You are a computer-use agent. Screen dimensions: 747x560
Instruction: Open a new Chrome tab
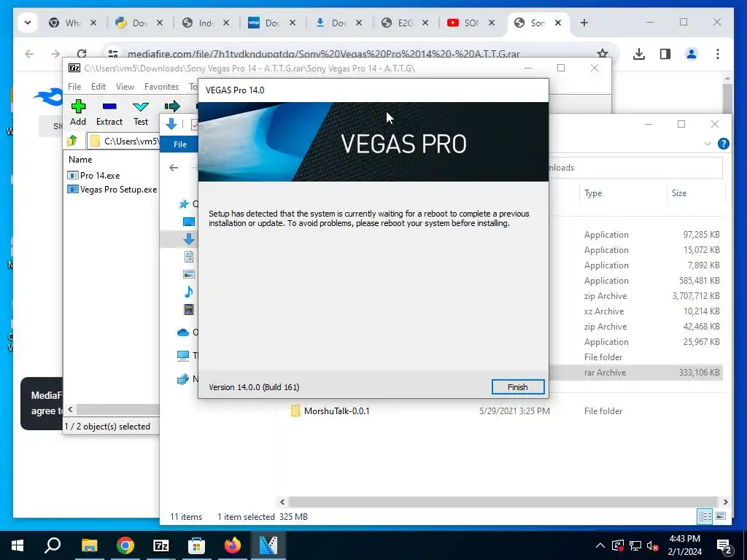pyautogui.click(x=584, y=23)
